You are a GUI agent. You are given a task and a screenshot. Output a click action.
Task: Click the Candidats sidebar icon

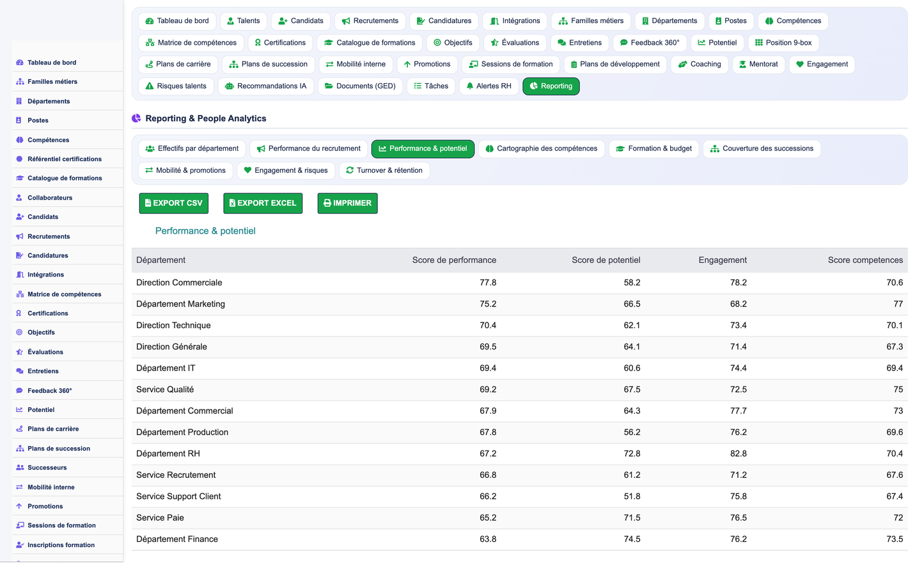click(x=20, y=217)
